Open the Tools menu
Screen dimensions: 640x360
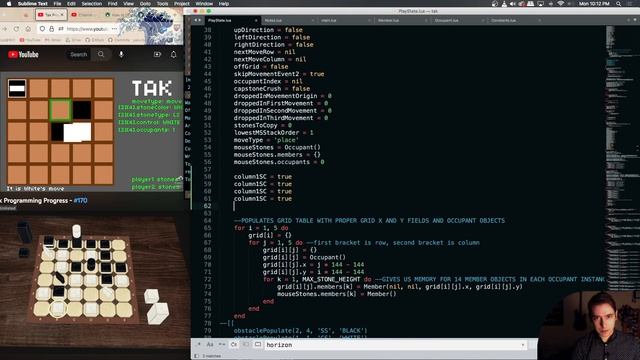point(162,4)
